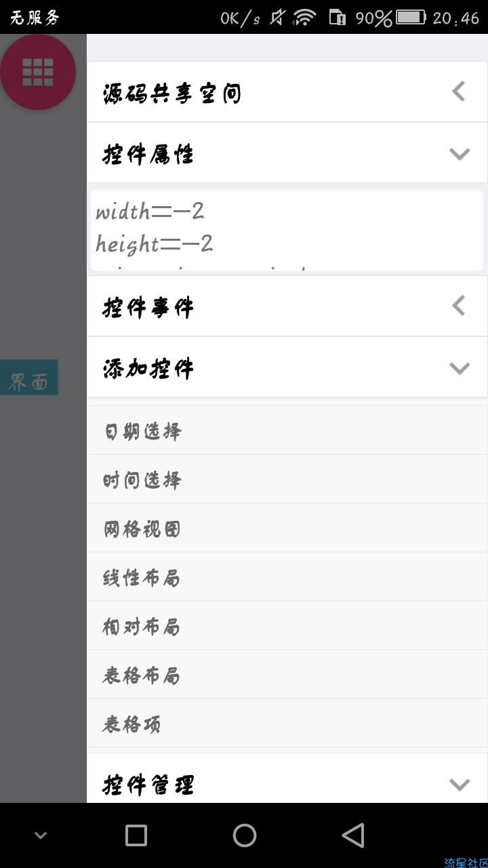Open the 源码共享空间 header
The image size is (488, 868).
click(x=287, y=92)
